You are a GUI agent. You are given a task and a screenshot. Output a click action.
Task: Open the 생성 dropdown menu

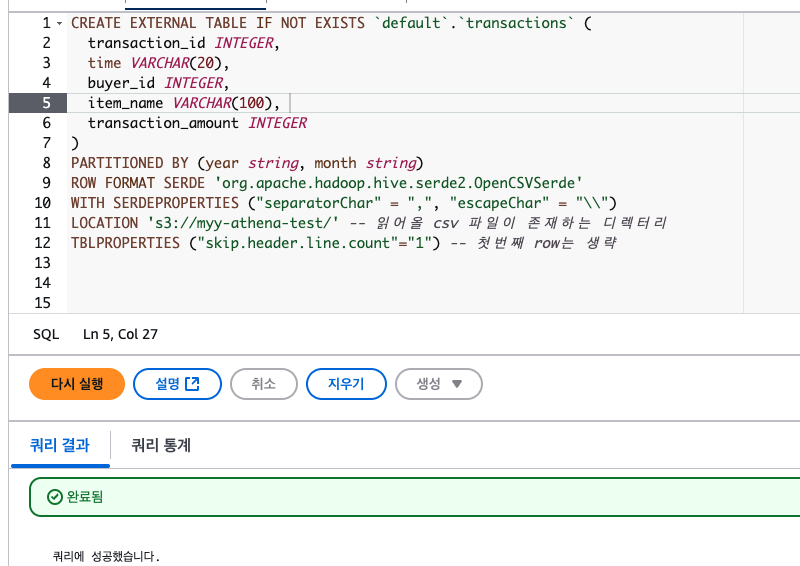(439, 384)
